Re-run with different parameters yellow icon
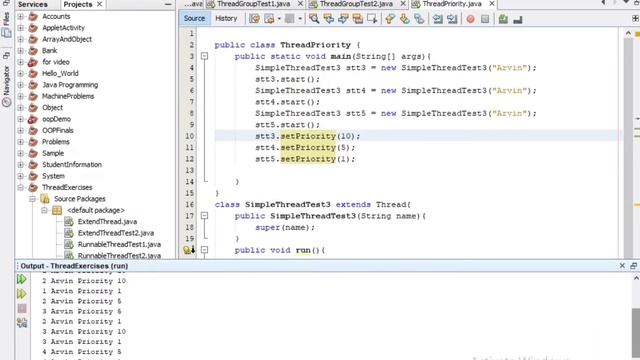This screenshot has height=360, width=640. pyautogui.click(x=22, y=294)
